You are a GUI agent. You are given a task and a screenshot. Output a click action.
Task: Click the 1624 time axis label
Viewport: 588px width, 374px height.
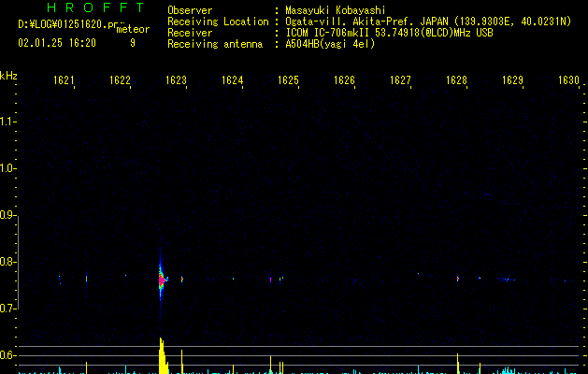[x=232, y=79]
